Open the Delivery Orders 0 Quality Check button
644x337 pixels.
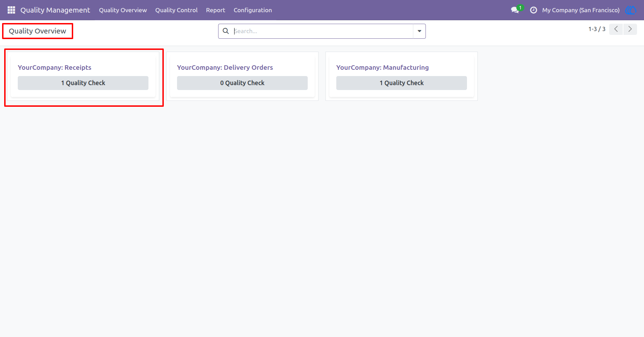(242, 83)
